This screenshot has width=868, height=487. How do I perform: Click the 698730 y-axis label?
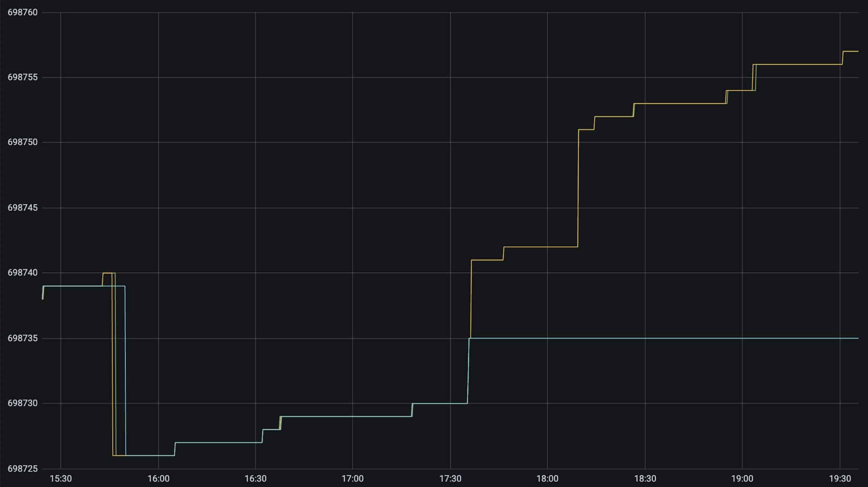pos(22,404)
